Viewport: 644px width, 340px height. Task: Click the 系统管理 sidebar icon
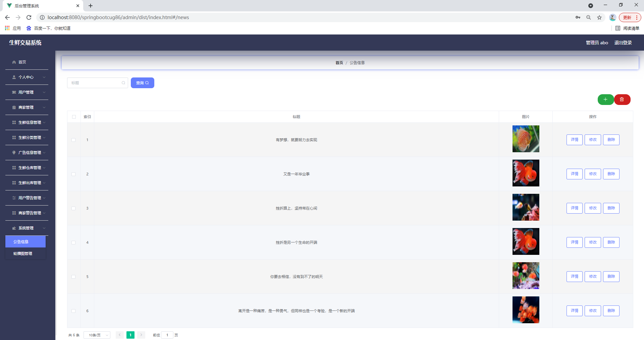click(14, 228)
